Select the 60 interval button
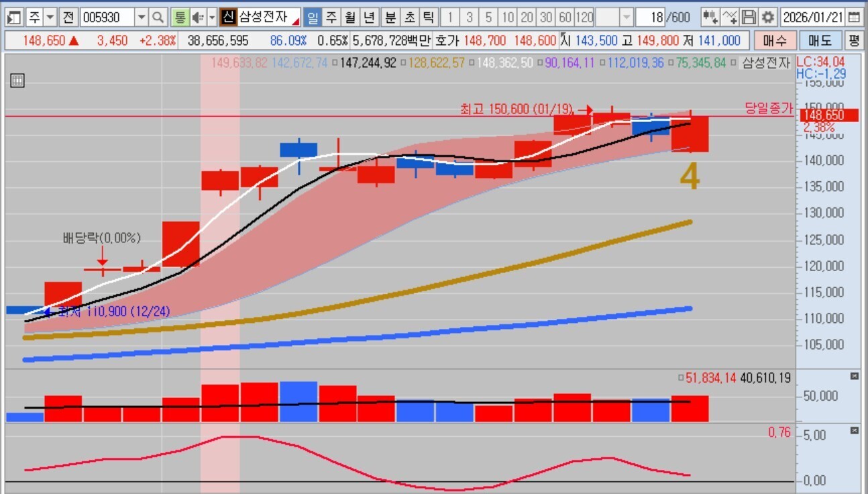The height and width of the screenshot is (494, 868). (x=565, y=17)
